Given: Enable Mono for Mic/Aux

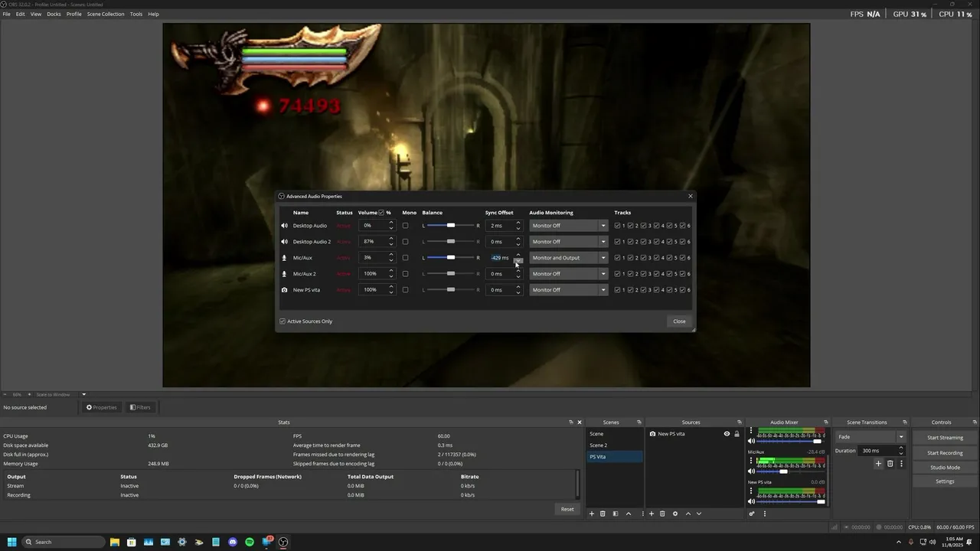Looking at the screenshot, I should [x=405, y=258].
